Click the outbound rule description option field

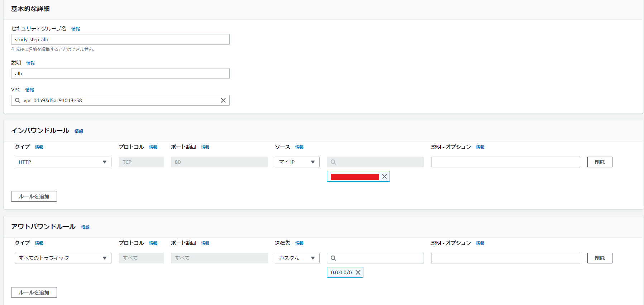click(506, 258)
